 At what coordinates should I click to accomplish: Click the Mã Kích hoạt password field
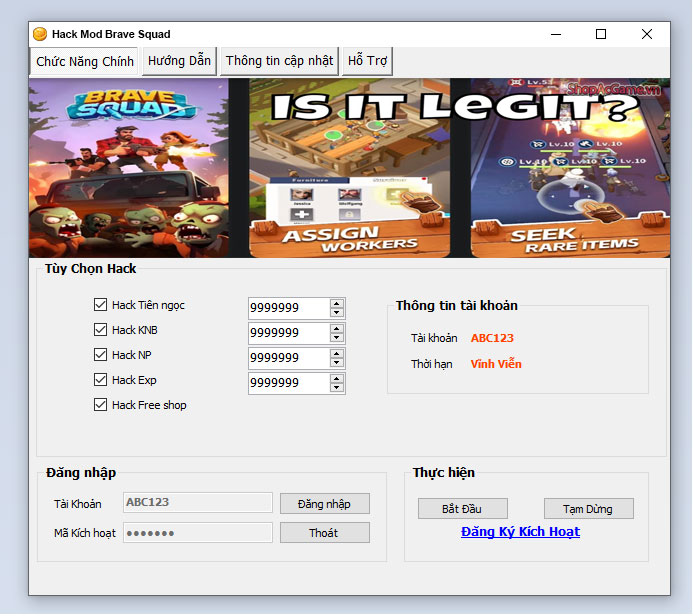198,532
